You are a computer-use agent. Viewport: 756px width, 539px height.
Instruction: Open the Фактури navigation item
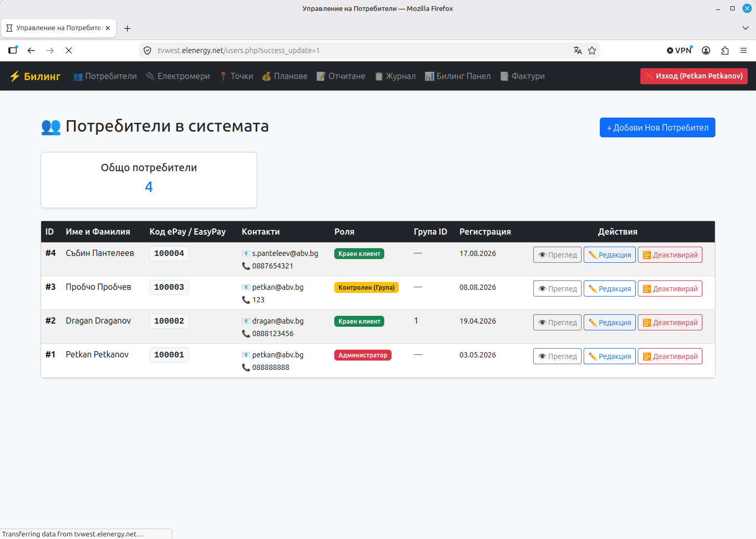[x=522, y=76]
